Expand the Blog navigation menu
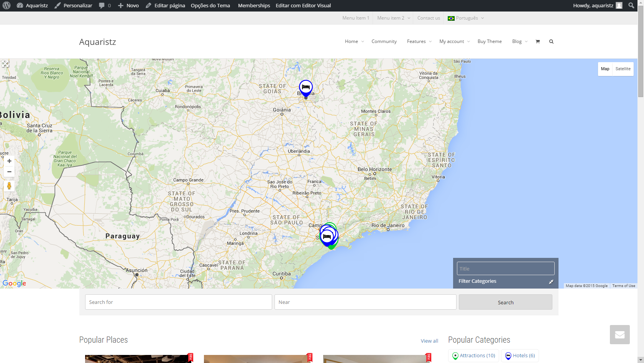 520,41
